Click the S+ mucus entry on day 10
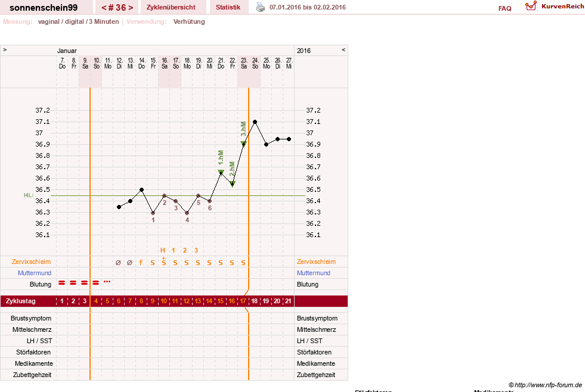 click(x=164, y=262)
